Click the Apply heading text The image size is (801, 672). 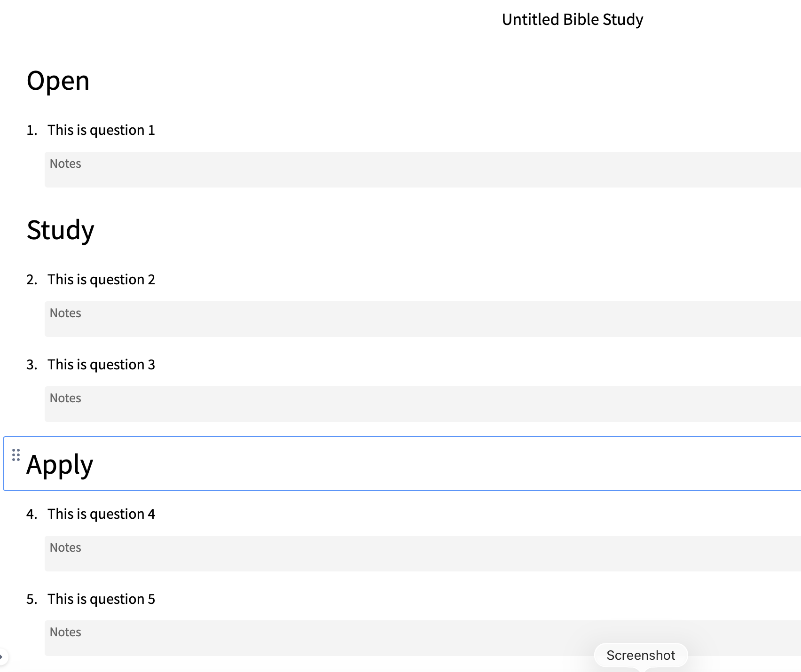pos(60,465)
